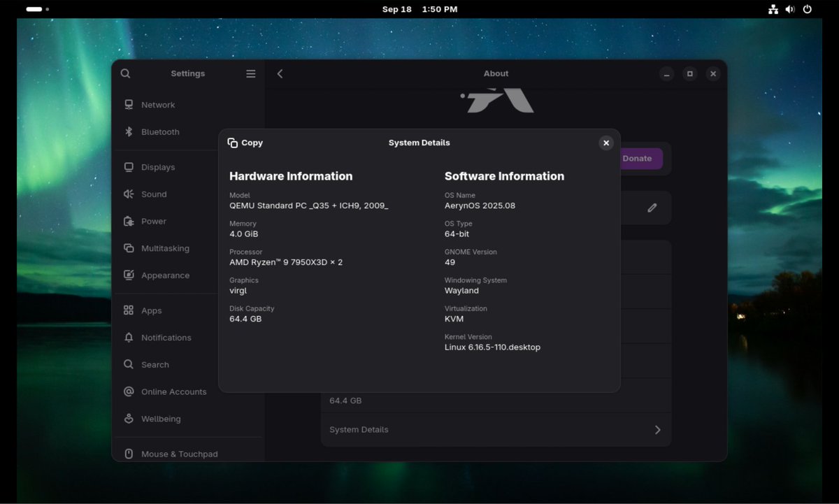
Task: Click the Mouse & Touchpad icon
Action: pos(129,454)
